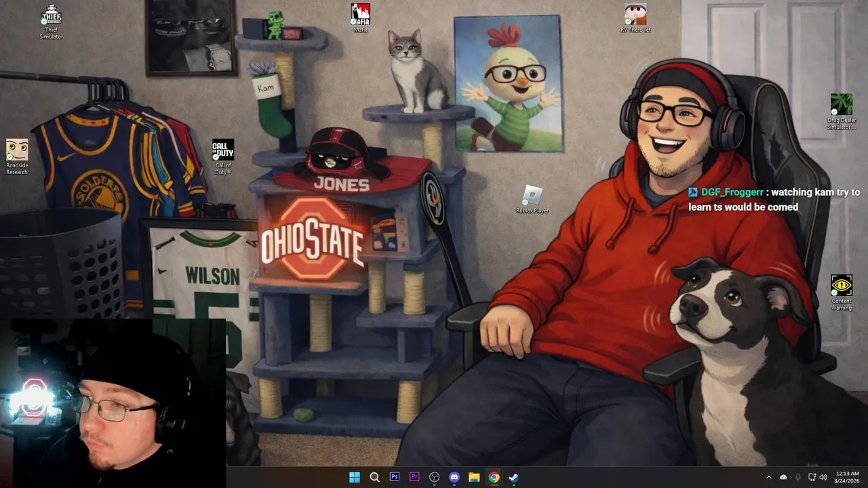Open the Windows Start menu

point(354,477)
